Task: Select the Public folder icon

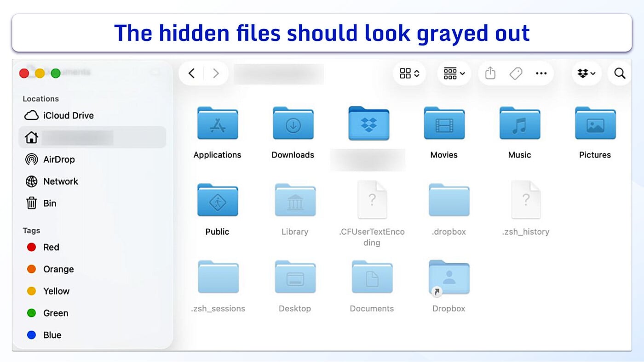Action: pos(218,200)
